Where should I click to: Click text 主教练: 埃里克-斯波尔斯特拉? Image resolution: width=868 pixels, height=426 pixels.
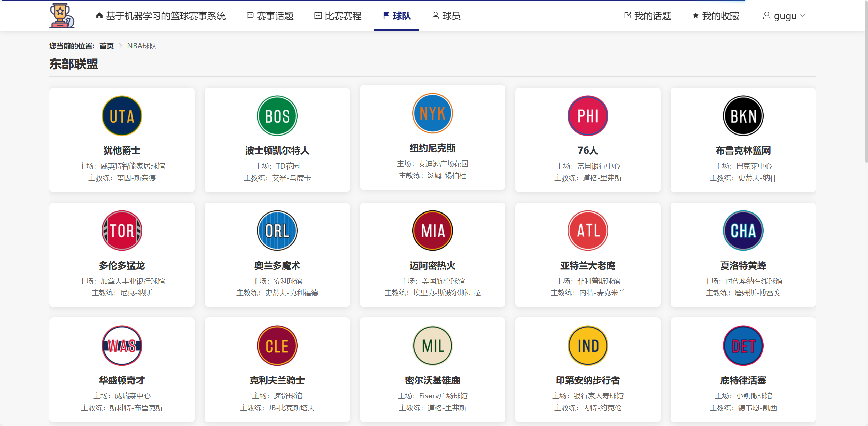[x=433, y=293]
